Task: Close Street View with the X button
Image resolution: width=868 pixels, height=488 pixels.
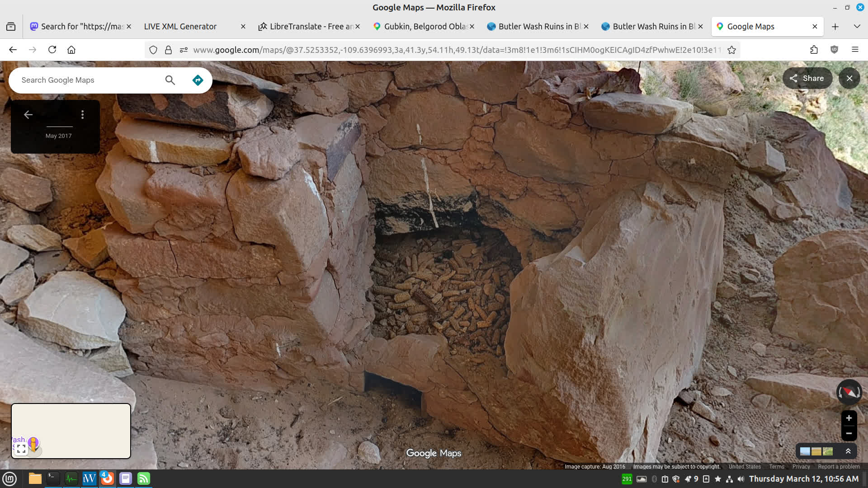Action: pos(849,78)
